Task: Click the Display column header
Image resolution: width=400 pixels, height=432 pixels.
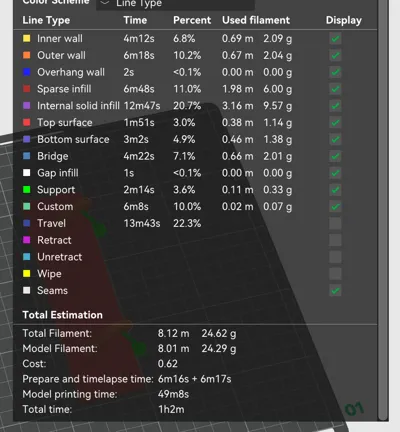Action: (x=343, y=20)
